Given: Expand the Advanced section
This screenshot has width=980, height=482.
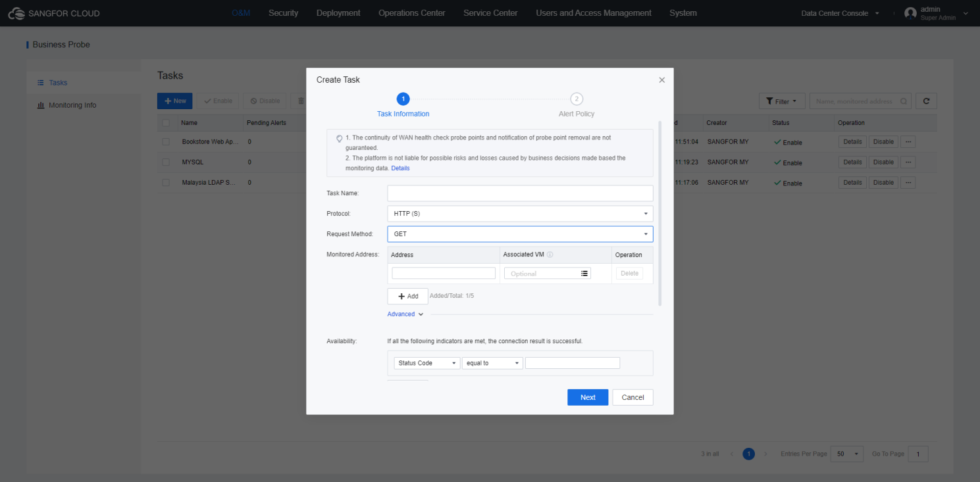Looking at the screenshot, I should coord(405,314).
